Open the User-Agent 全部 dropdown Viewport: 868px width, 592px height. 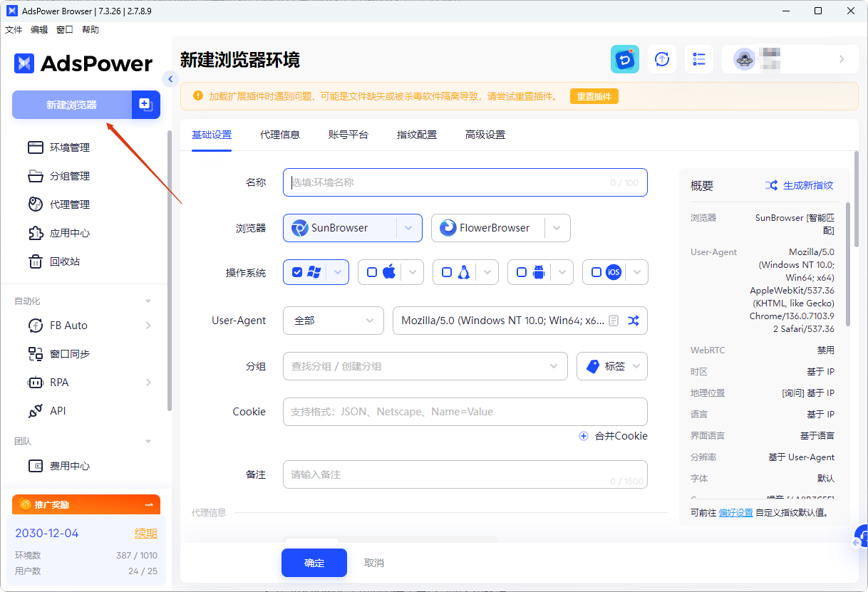[334, 321]
